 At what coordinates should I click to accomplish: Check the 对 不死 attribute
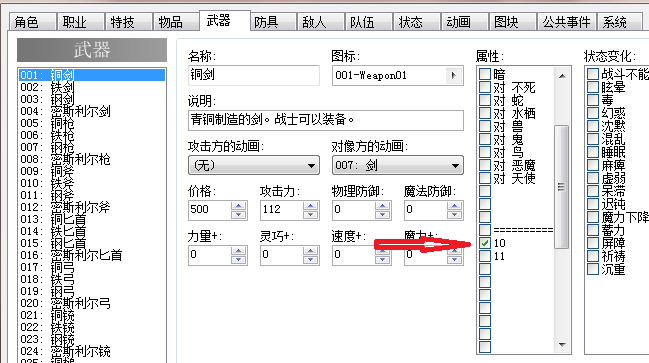coord(485,87)
